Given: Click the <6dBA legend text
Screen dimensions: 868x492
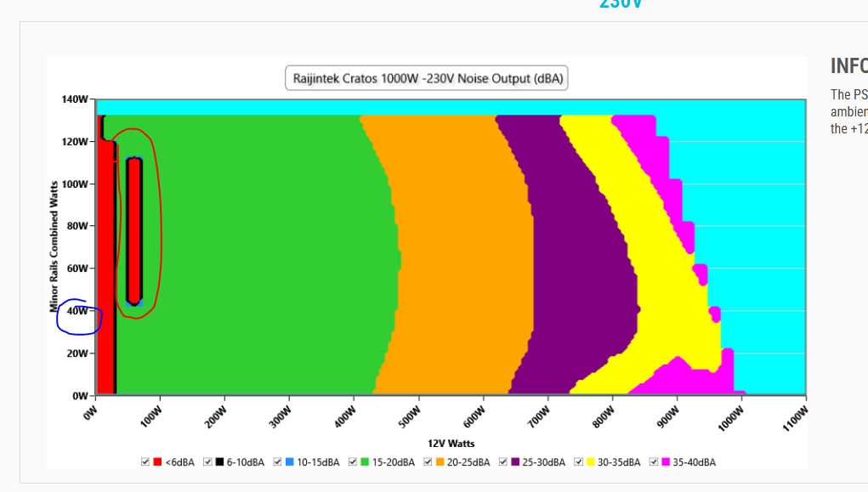Looking at the screenshot, I should pos(180,462).
